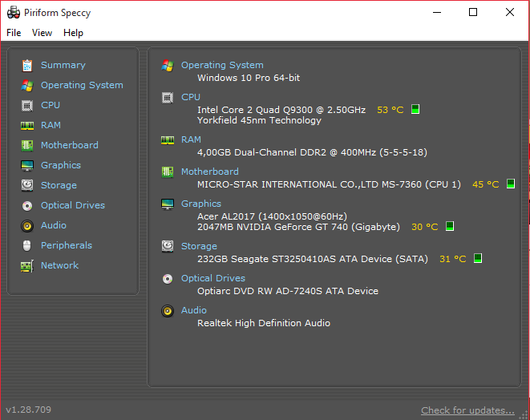Click the Graphics monitor icon in sidebar
Image resolution: width=530 pixels, height=420 pixels.
[x=27, y=166]
